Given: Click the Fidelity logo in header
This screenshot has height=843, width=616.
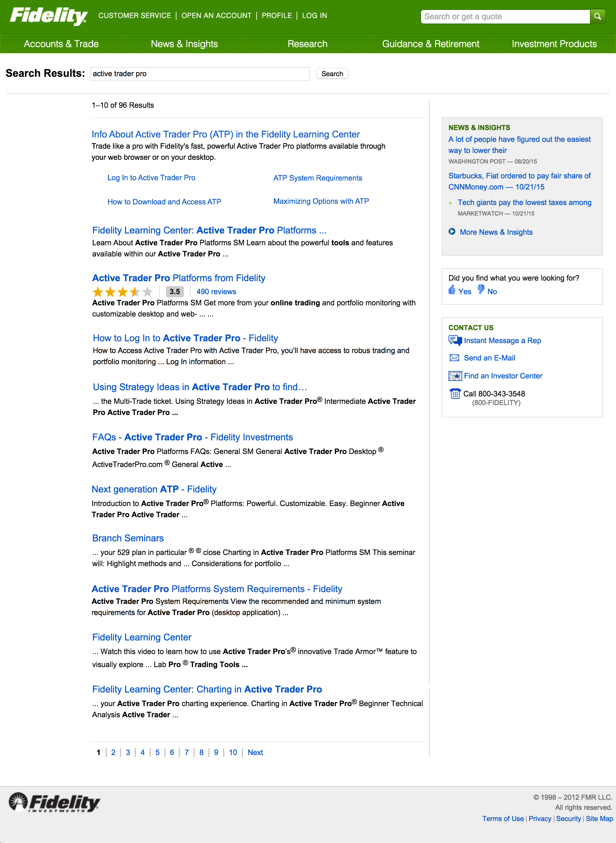Looking at the screenshot, I should [x=49, y=16].
